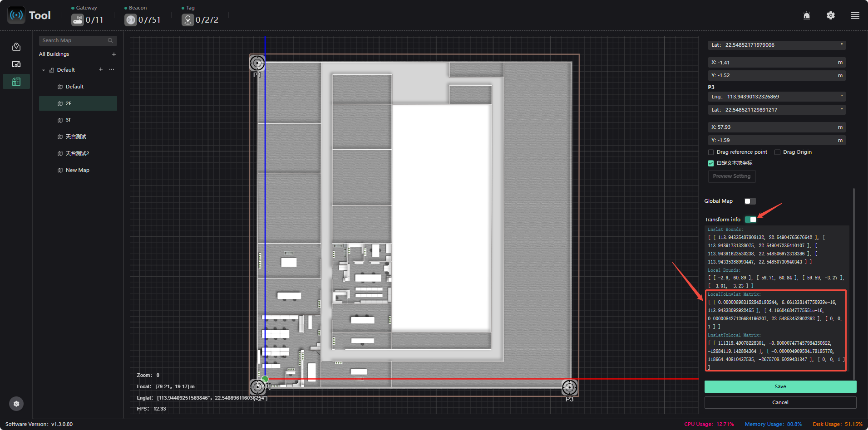Click the All Buildings label
The width and height of the screenshot is (868, 430).
click(54, 54)
